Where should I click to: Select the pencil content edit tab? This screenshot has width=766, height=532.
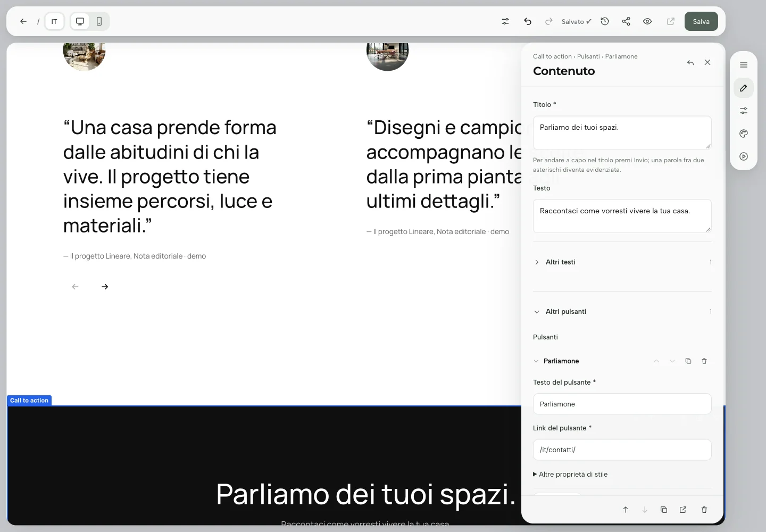[x=744, y=88]
